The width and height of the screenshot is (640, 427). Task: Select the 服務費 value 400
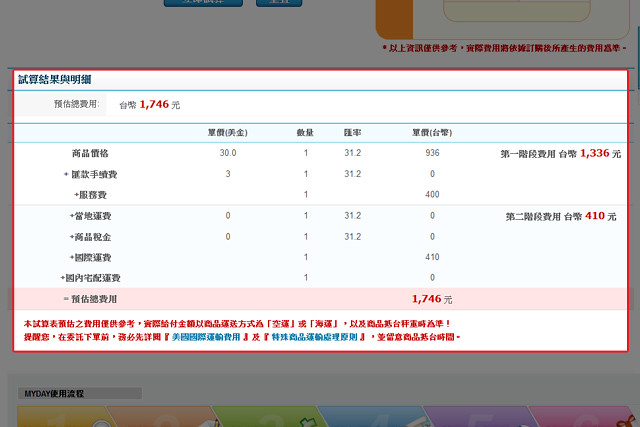(x=432, y=194)
